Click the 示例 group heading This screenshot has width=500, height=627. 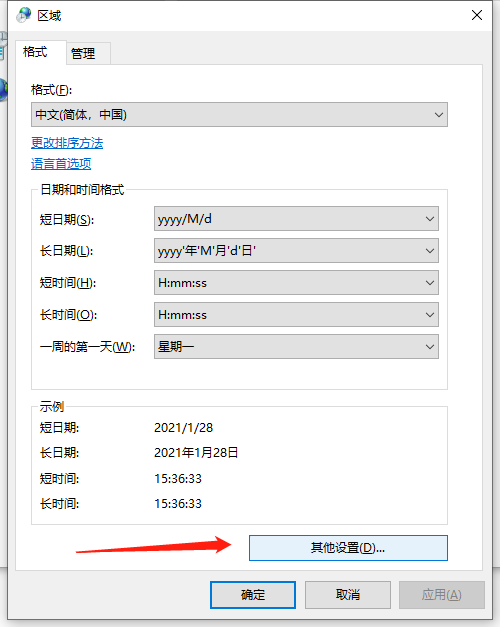click(x=52, y=406)
